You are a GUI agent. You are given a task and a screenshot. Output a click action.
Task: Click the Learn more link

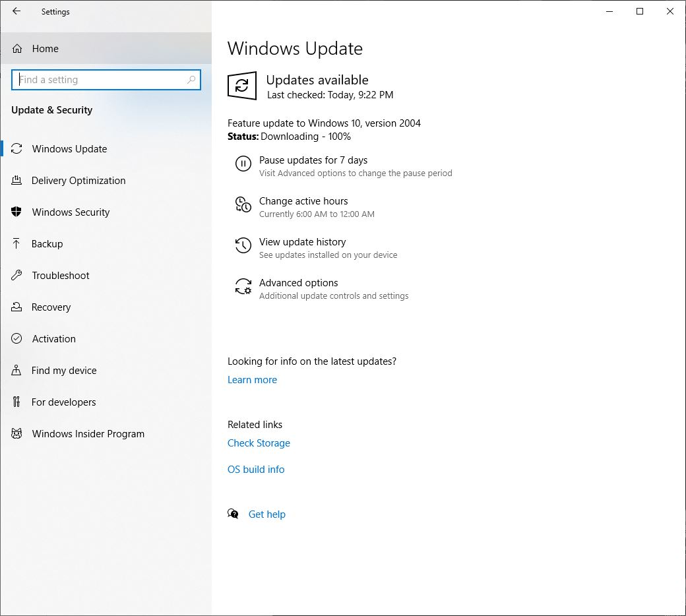252,380
